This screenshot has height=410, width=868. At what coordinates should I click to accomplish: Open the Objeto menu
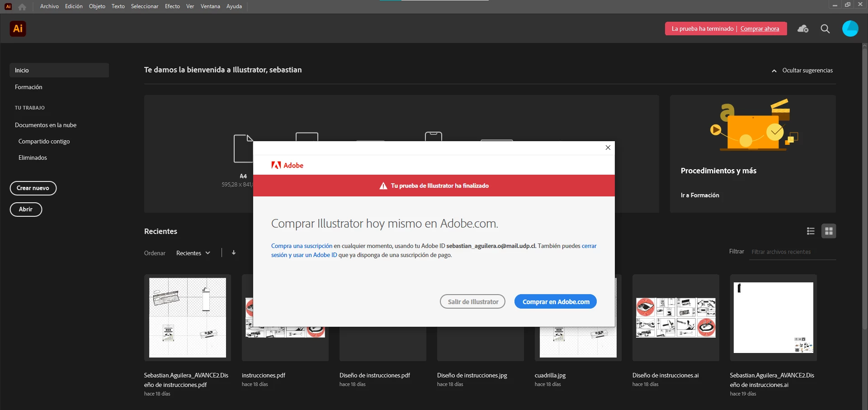pos(97,6)
